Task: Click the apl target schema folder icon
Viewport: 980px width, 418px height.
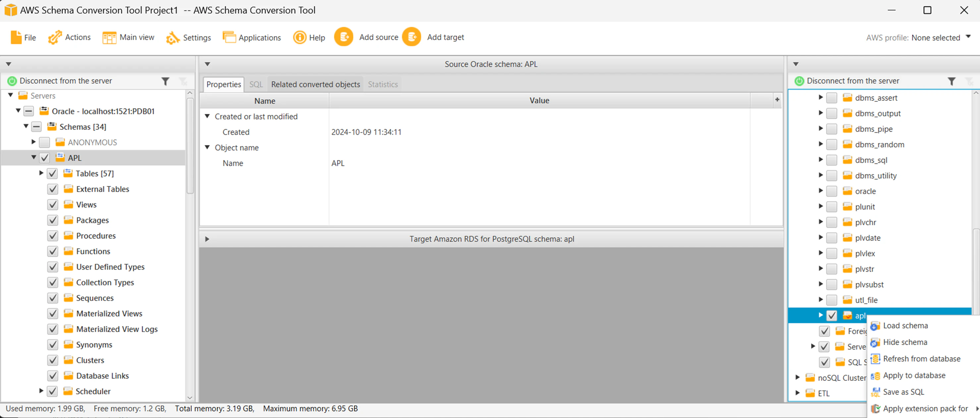Action: pyautogui.click(x=847, y=315)
